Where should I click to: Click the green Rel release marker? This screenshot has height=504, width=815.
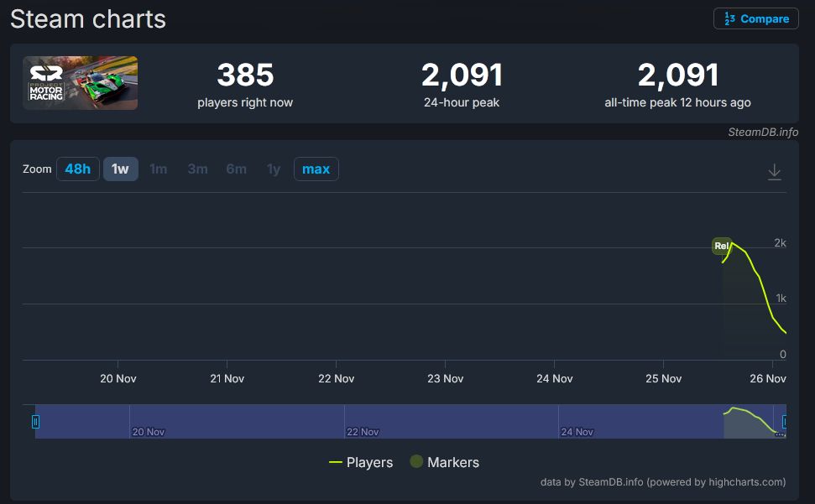[x=723, y=246]
